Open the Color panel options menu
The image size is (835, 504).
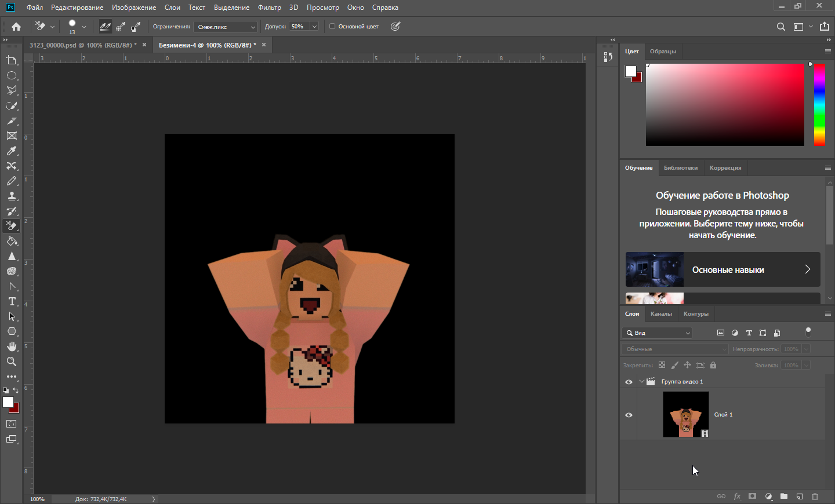tap(827, 51)
